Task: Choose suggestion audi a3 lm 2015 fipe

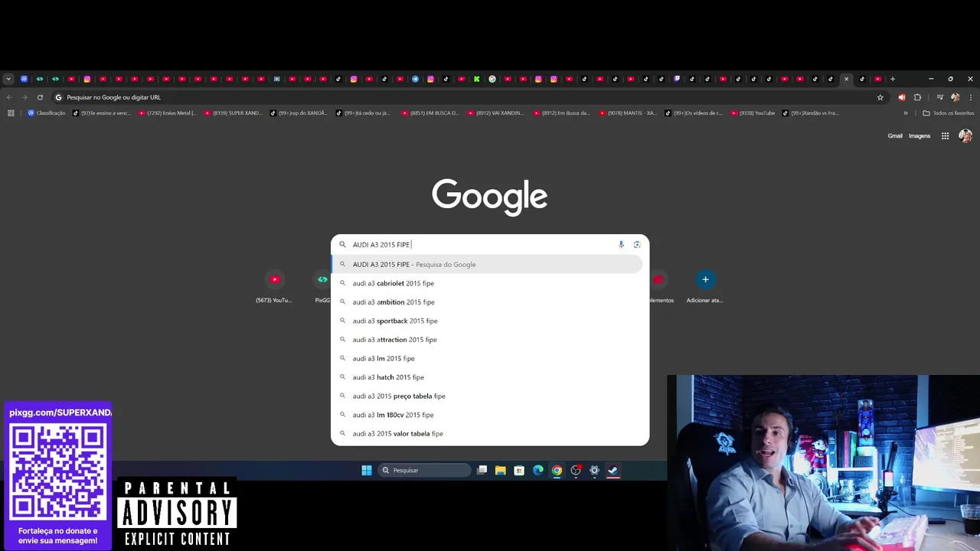Action: pos(487,358)
